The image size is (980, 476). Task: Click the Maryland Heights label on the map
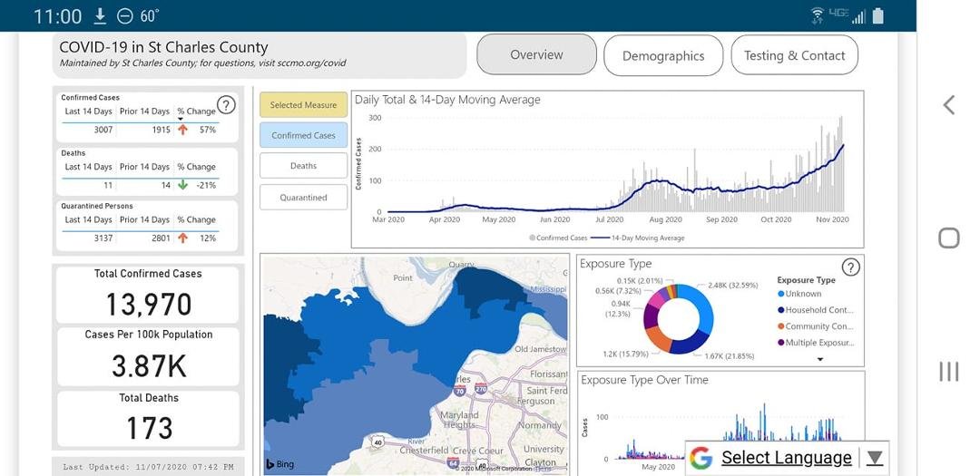(x=459, y=420)
